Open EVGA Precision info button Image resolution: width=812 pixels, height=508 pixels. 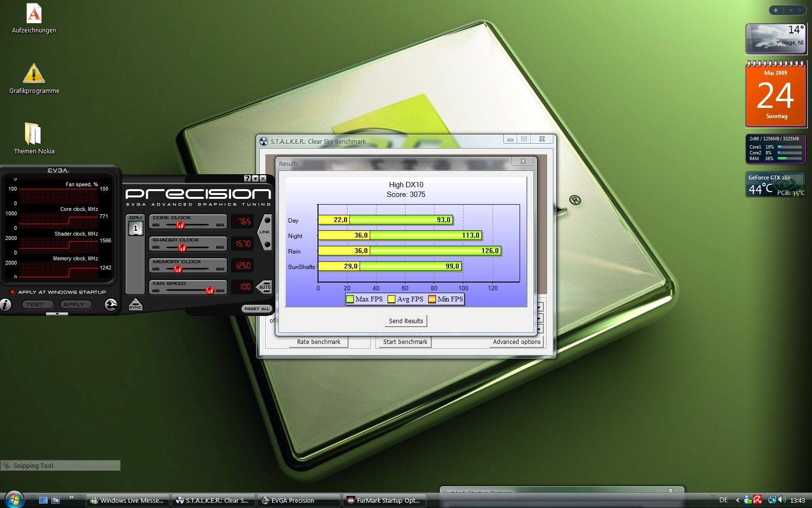click(5, 305)
